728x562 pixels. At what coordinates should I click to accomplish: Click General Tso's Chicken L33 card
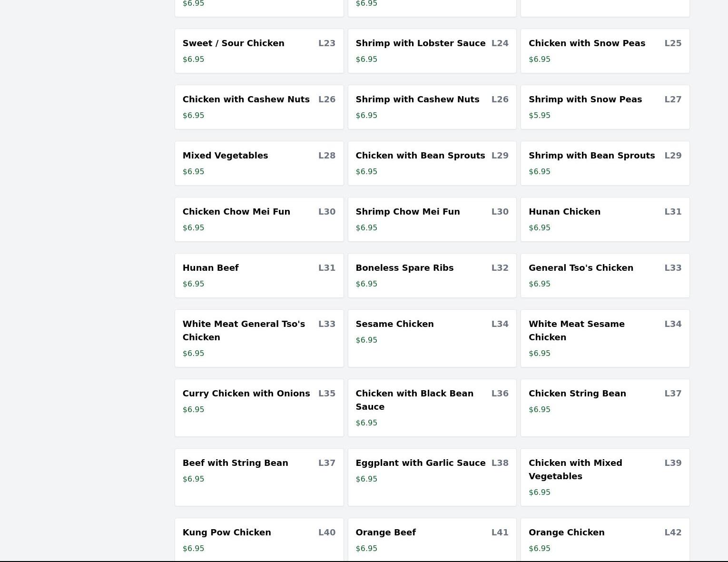click(x=604, y=276)
